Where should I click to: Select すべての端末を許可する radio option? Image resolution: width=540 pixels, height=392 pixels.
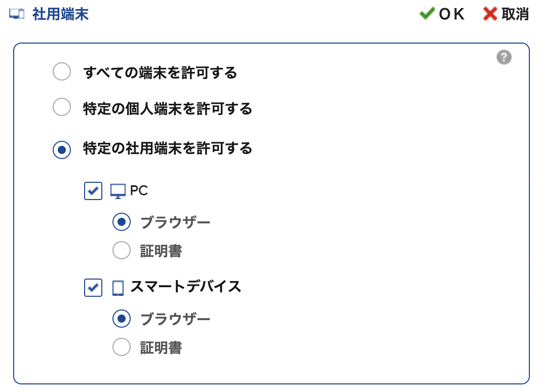click(62, 71)
